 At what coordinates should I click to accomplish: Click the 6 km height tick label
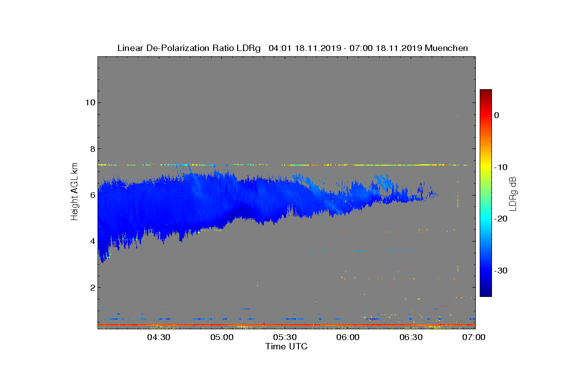coord(92,195)
